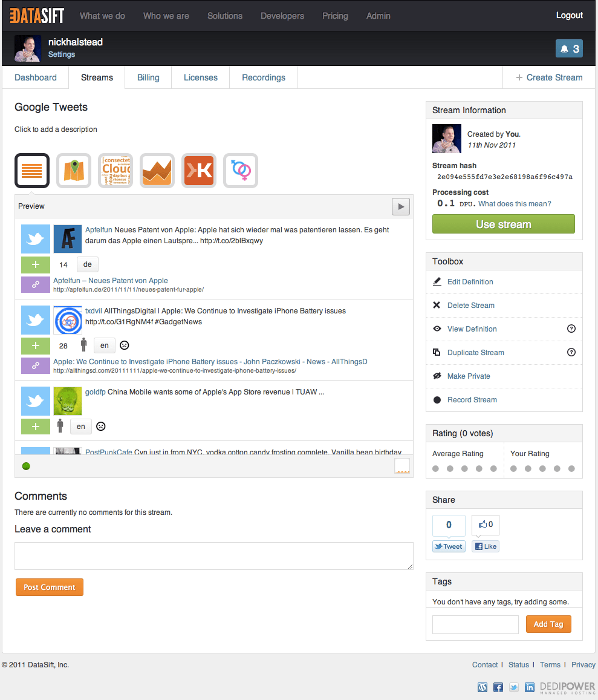Image resolution: width=598 pixels, height=700 pixels.
Task: Click Record Stream in Toolbox
Action: tap(472, 400)
